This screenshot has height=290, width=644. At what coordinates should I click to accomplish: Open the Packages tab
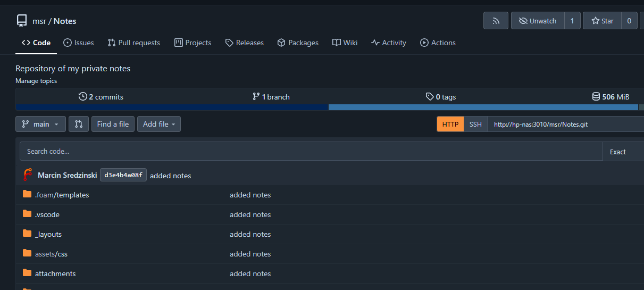coord(298,43)
